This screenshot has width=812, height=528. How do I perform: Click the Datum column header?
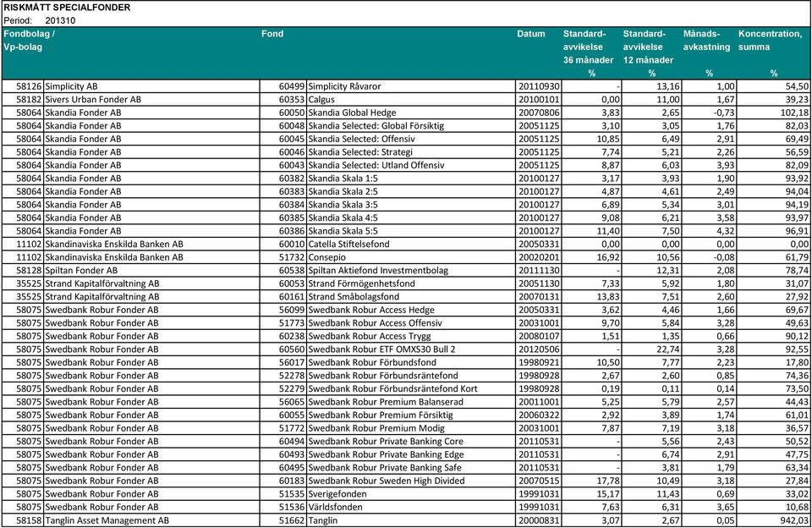point(531,34)
